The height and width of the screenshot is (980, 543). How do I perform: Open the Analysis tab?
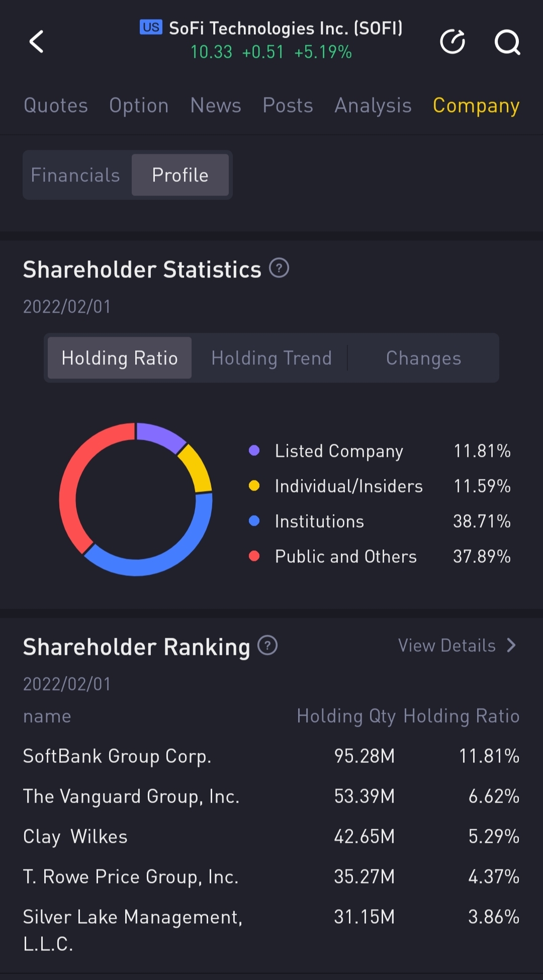[x=373, y=106]
